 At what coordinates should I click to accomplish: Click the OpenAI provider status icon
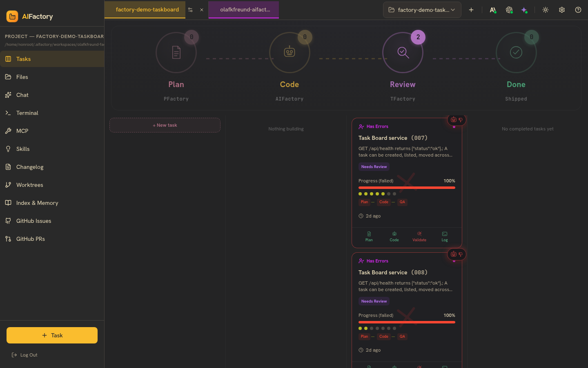[x=509, y=10]
